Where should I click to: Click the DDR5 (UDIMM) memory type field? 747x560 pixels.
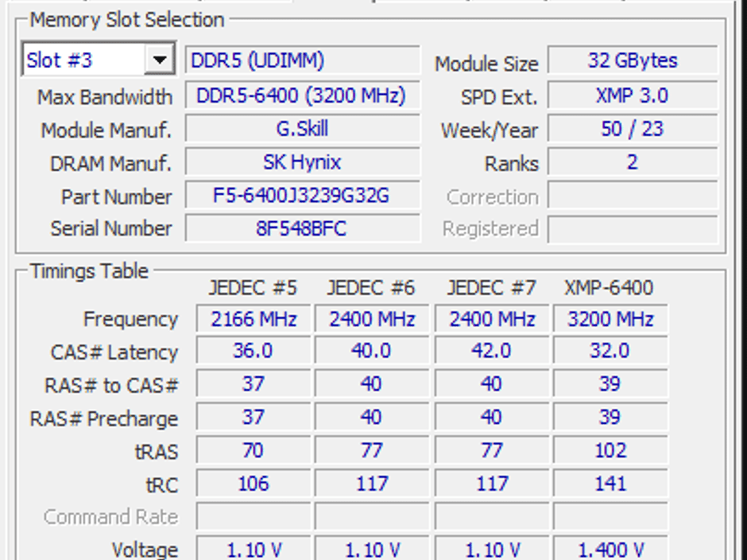click(302, 60)
